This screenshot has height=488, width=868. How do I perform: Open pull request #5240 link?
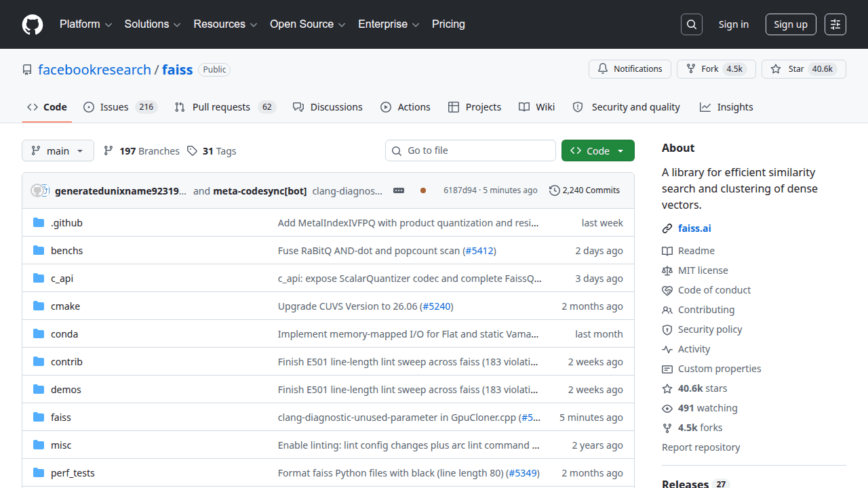tap(437, 306)
